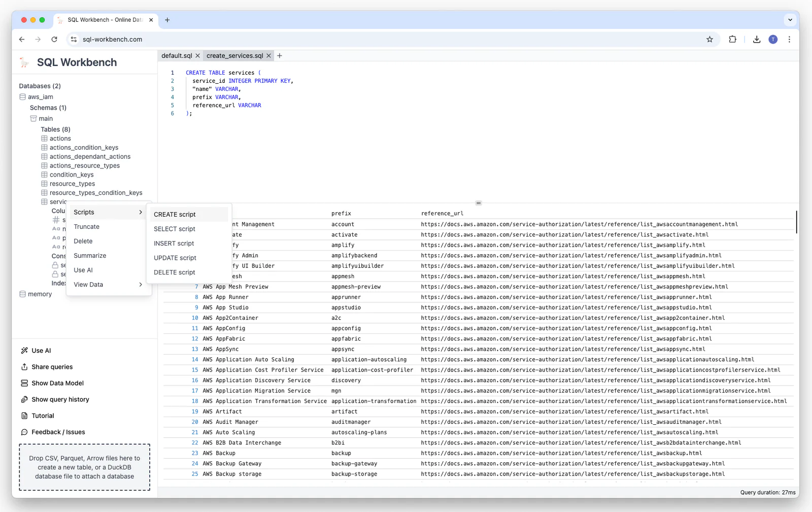
Task: Click the memory database icon
Action: pyautogui.click(x=23, y=294)
